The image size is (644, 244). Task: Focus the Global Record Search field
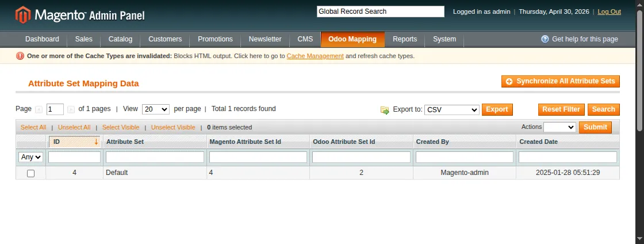pos(381,12)
